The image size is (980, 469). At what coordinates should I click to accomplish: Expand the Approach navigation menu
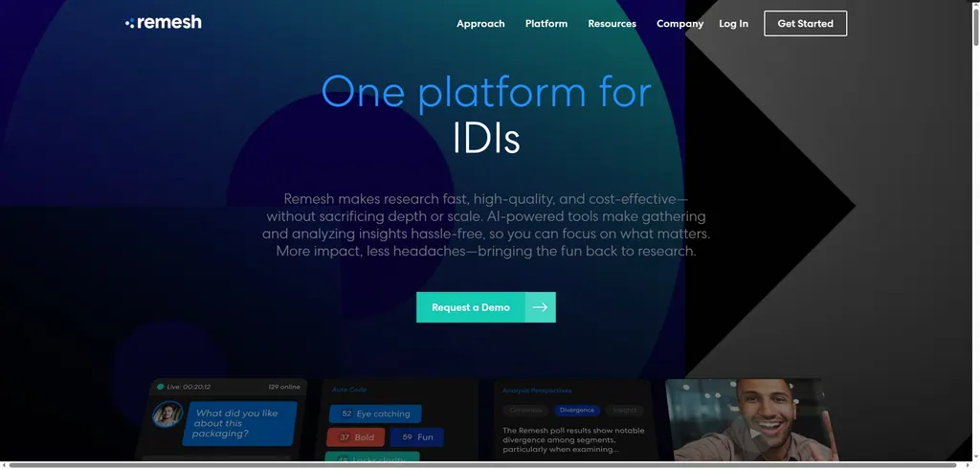tap(480, 24)
